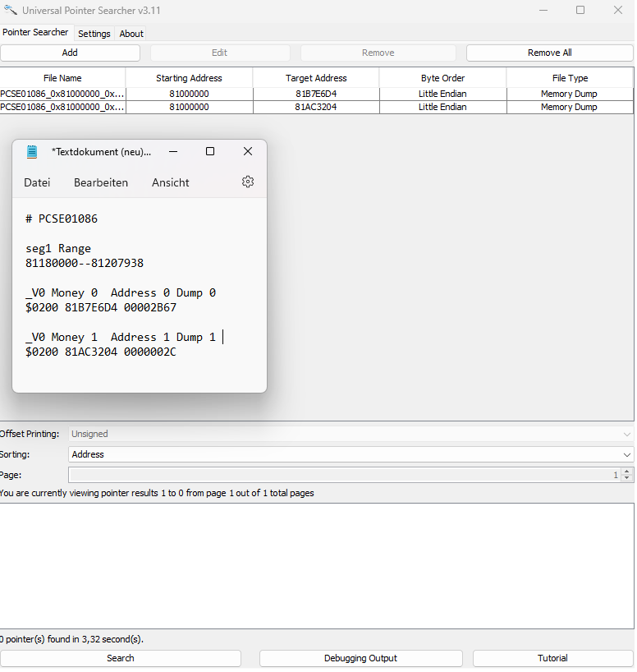Close the Universal Pointer Searcher window
The width and height of the screenshot is (637, 672).
point(618,10)
